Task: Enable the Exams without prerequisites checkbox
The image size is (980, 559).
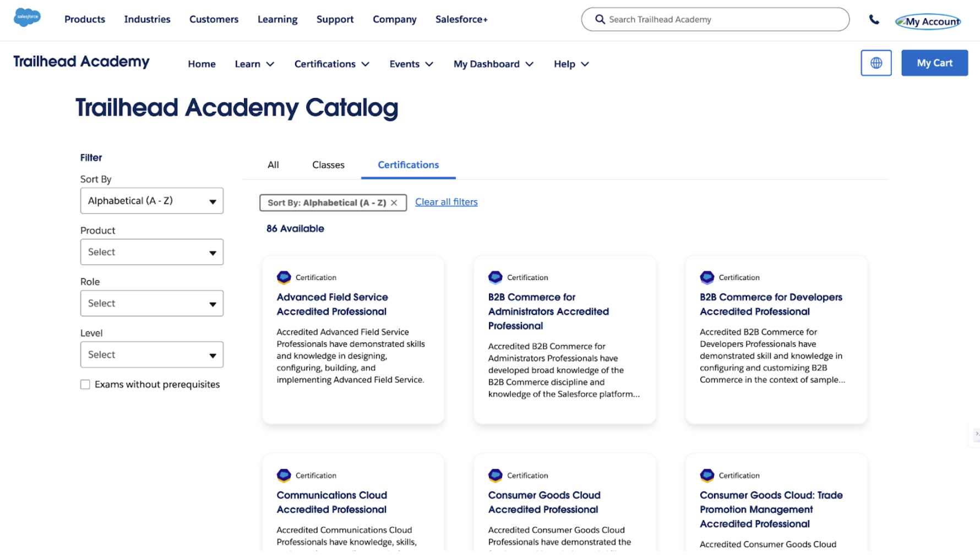Action: 85,384
